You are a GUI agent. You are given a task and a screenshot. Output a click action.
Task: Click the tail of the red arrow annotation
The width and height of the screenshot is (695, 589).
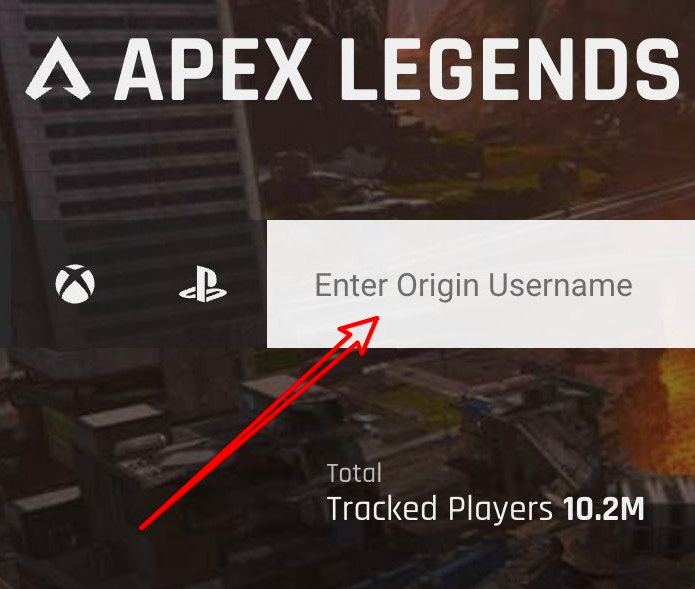click(141, 527)
